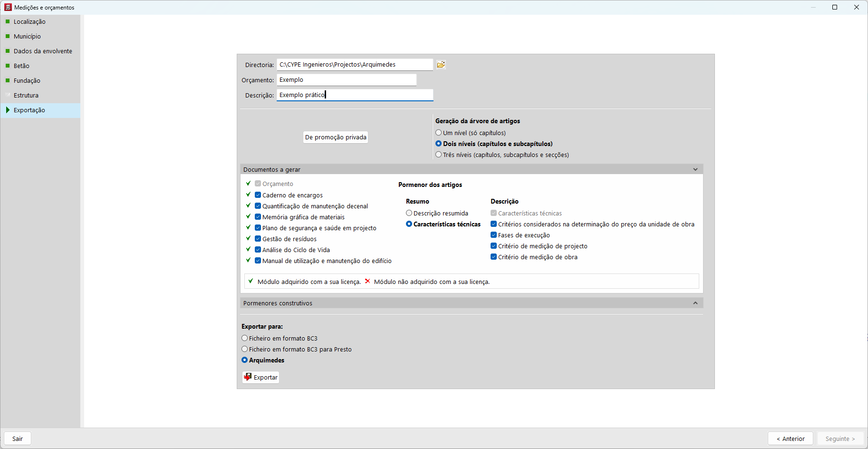Image resolution: width=868 pixels, height=449 pixels.
Task: Click the Sair button
Action: click(x=18, y=439)
